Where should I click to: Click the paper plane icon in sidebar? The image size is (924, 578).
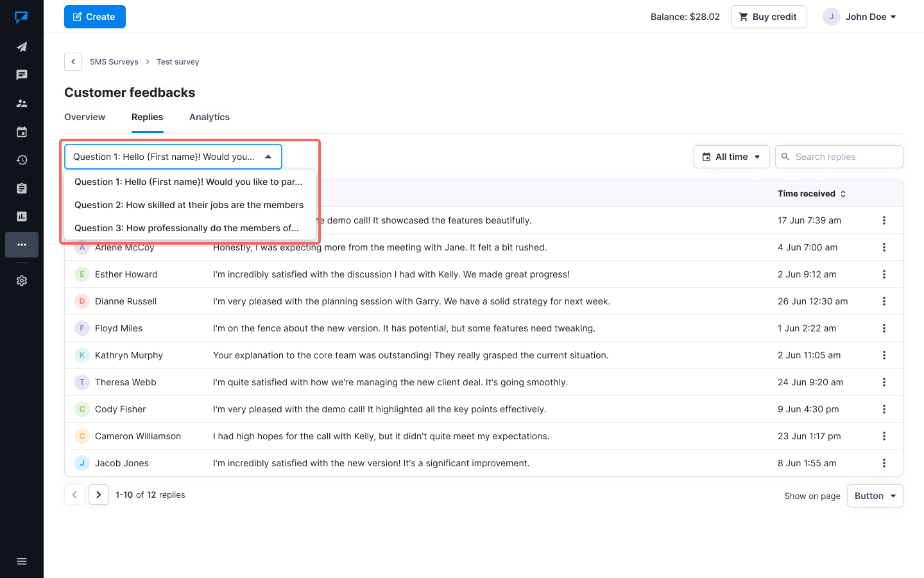pos(22,47)
